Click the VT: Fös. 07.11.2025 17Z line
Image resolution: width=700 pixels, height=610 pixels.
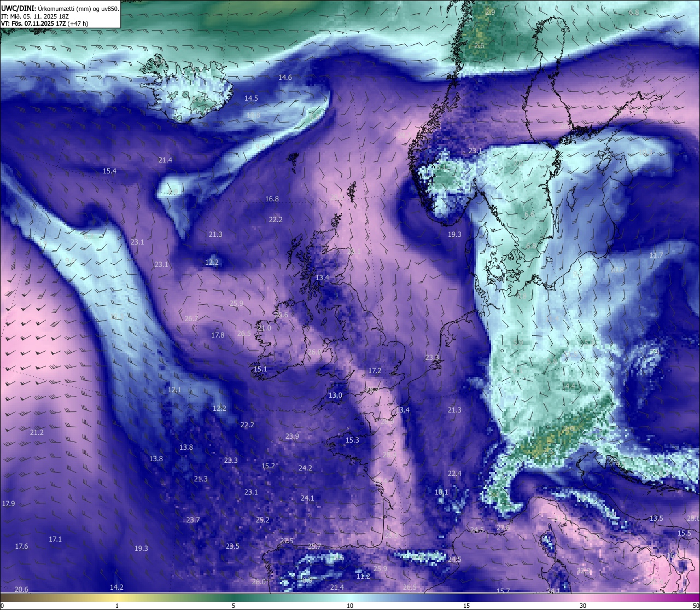(x=45, y=24)
